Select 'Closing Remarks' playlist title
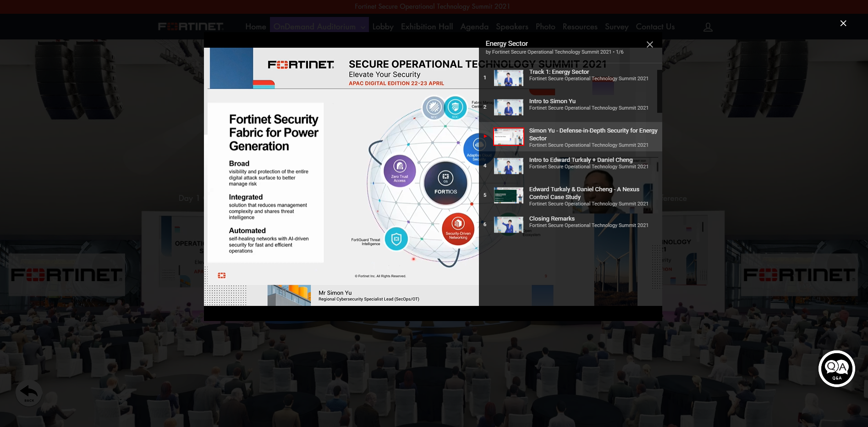Screen dimensions: 868x427 point(552,219)
